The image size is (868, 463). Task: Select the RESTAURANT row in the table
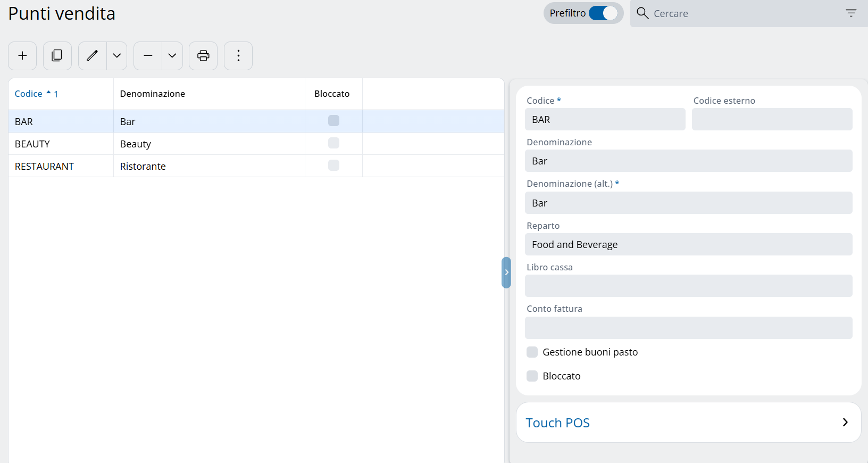(x=45, y=167)
